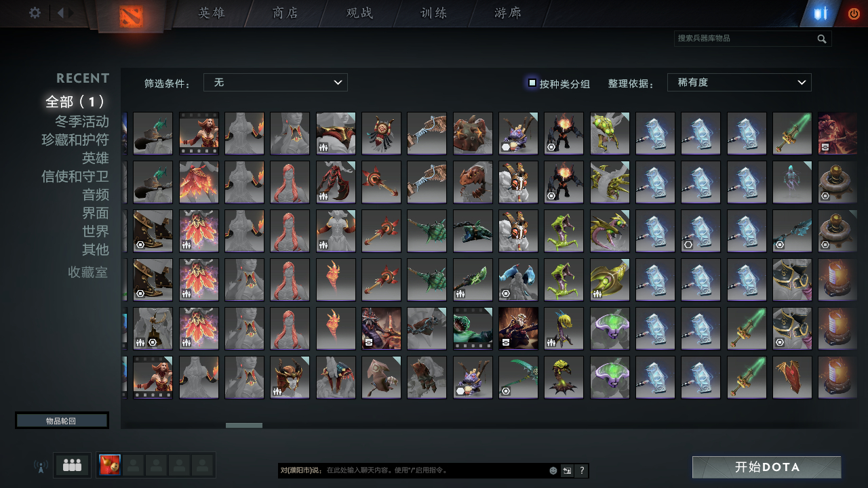Select the green sea monster film-strip item
This screenshot has height=488, width=868.
tap(473, 329)
